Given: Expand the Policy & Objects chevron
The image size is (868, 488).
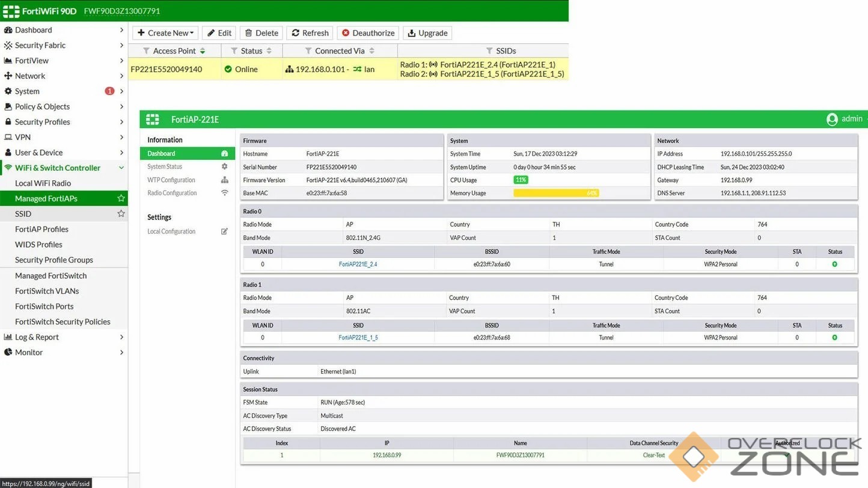Looking at the screenshot, I should tap(121, 106).
